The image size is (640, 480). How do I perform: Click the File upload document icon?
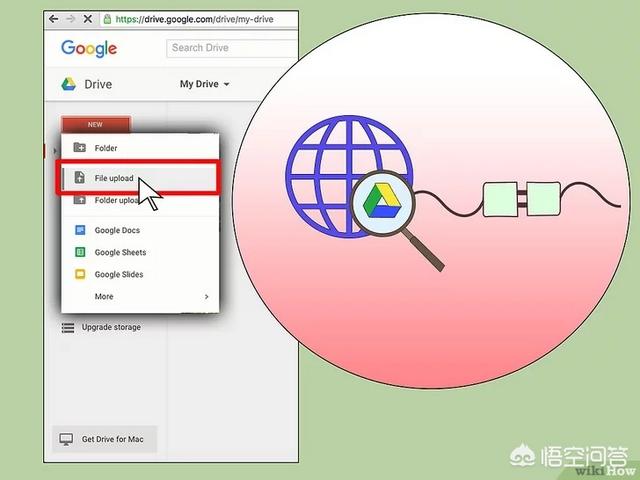(80, 178)
